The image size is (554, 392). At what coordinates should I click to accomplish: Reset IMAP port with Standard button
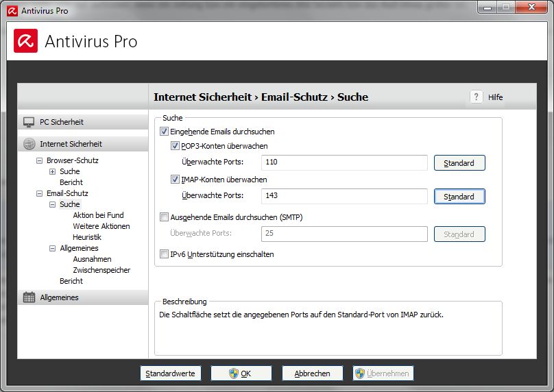[x=459, y=197]
